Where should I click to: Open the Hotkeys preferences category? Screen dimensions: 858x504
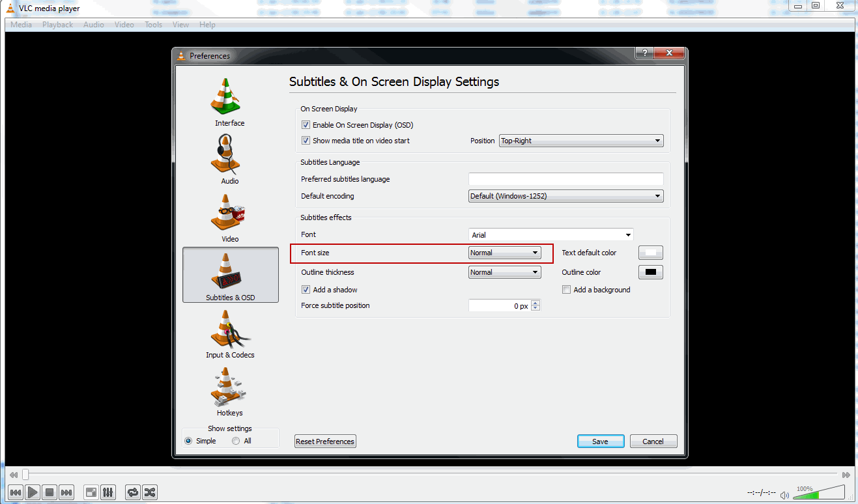pos(229,392)
